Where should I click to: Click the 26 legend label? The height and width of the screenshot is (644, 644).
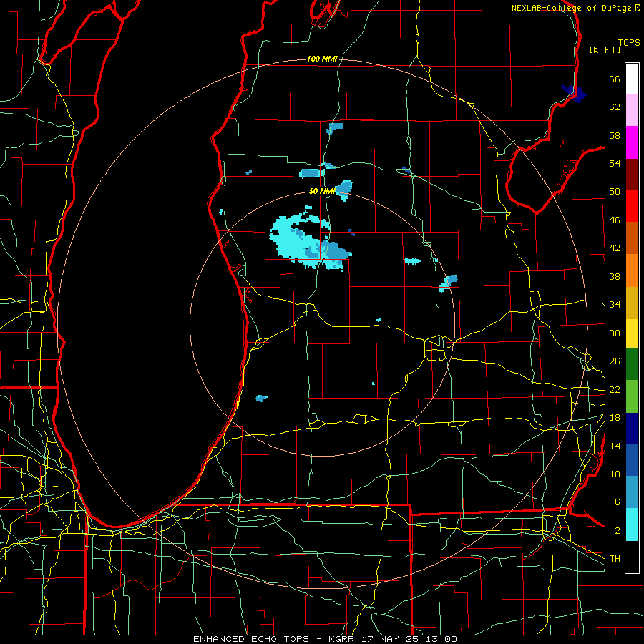coord(615,361)
